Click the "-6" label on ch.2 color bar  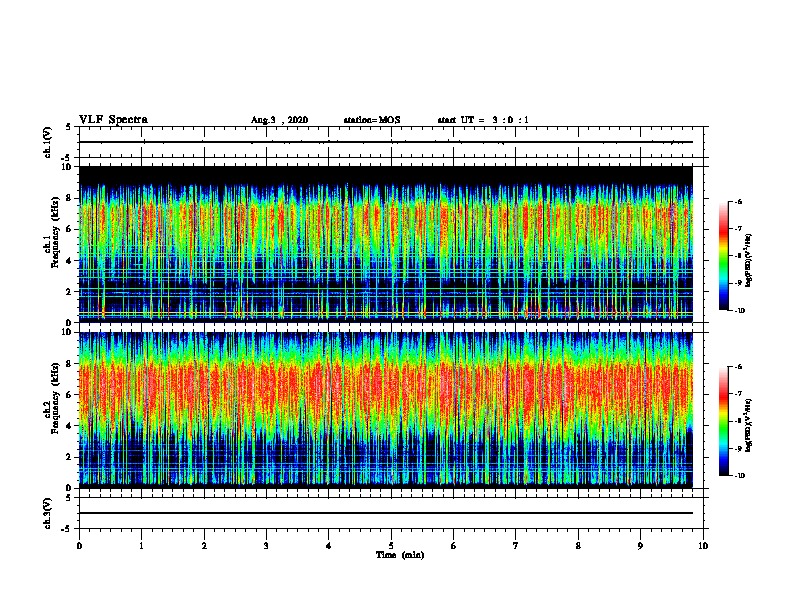pos(738,367)
